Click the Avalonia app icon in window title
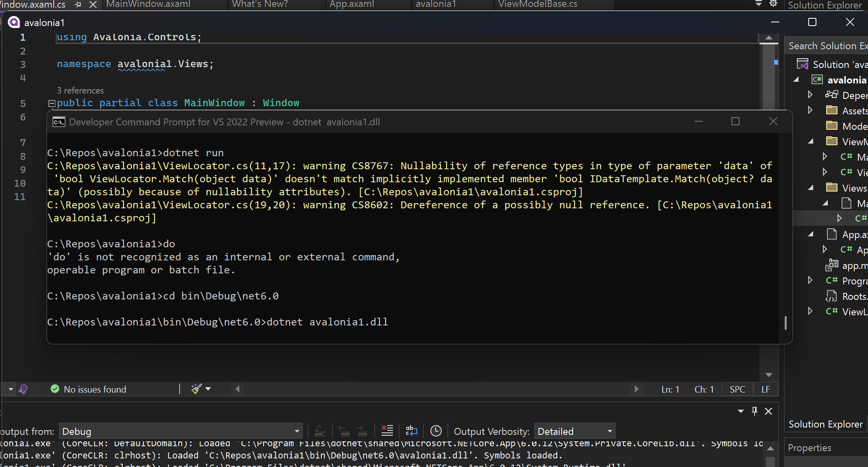Viewport: 868px width, 467px height. 14,22
